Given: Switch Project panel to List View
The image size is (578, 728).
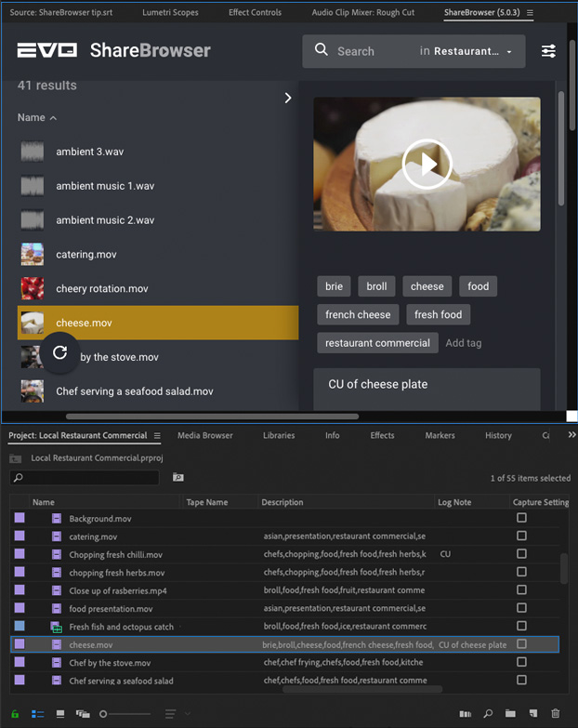Looking at the screenshot, I should (37, 714).
